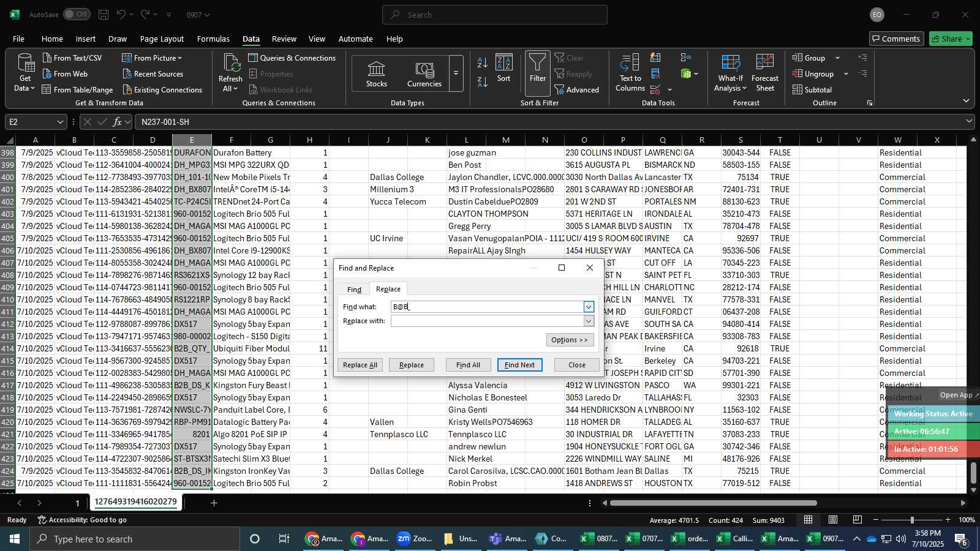Choose From Web data source
Screen dimensions: 980x551
(65, 73)
